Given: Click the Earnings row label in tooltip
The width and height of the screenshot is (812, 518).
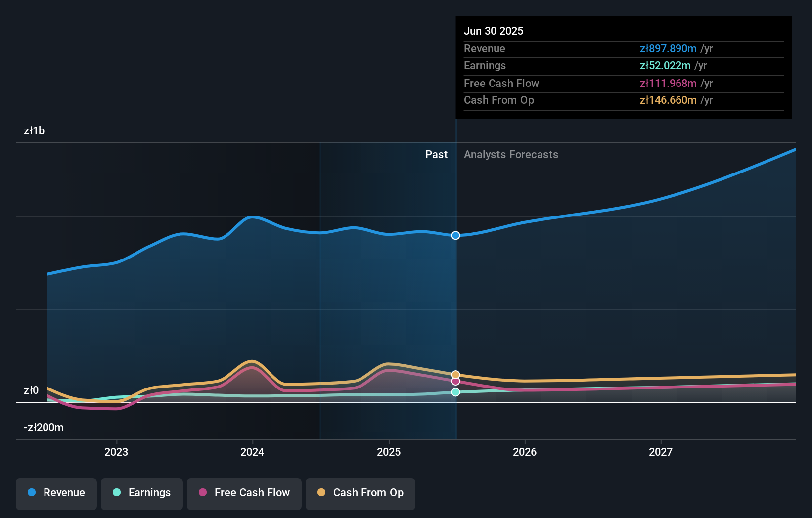Looking at the screenshot, I should [x=485, y=66].
